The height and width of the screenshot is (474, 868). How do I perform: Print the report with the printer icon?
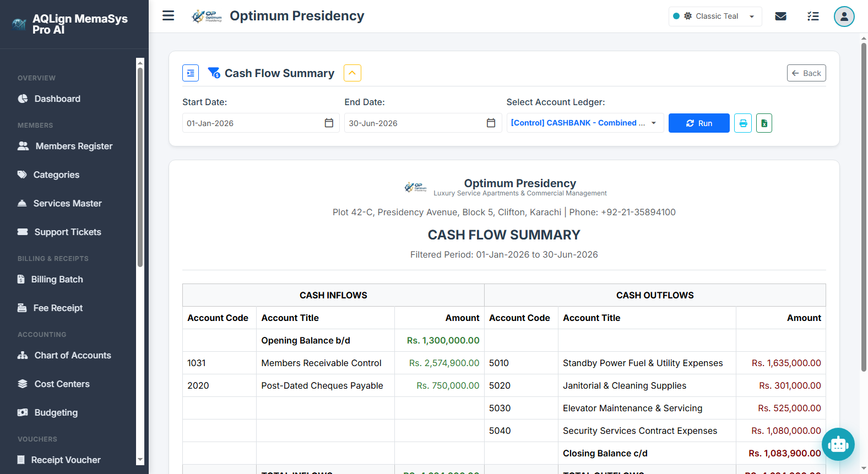point(743,123)
